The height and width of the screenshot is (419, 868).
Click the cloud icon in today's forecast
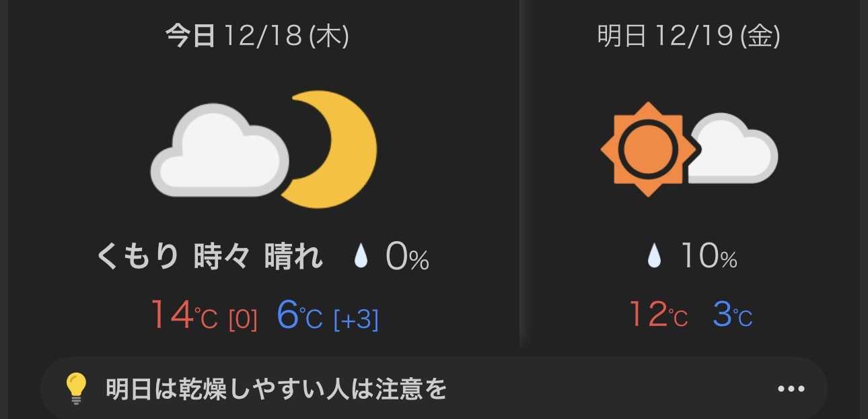pyautogui.click(x=219, y=152)
